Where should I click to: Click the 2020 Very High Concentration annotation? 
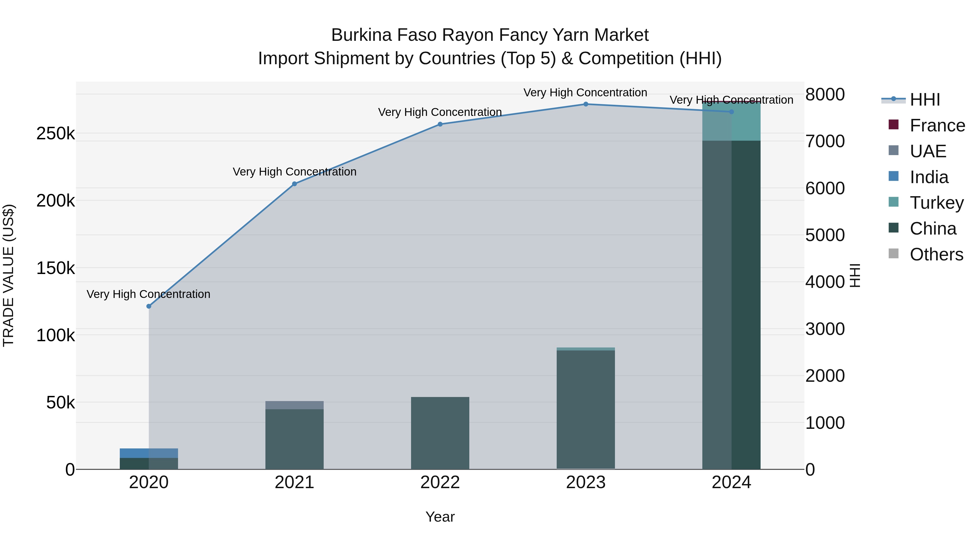click(148, 294)
